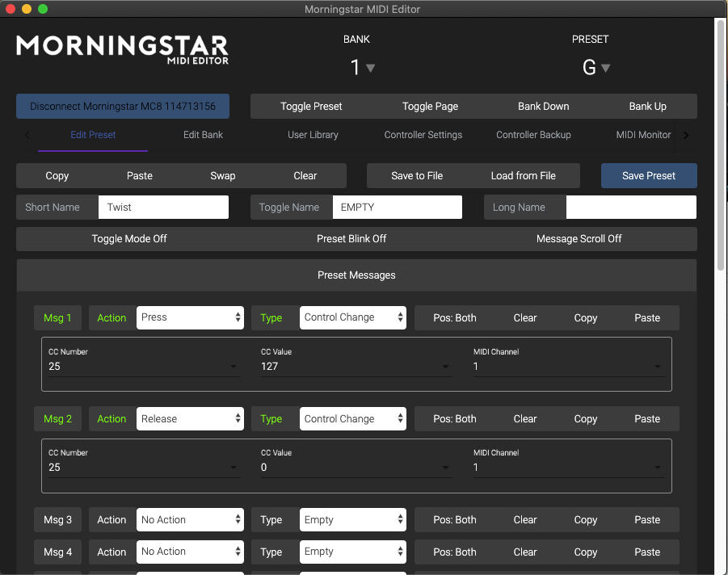Toggle the Preset Blink Off switch
728x575 pixels.
351,239
